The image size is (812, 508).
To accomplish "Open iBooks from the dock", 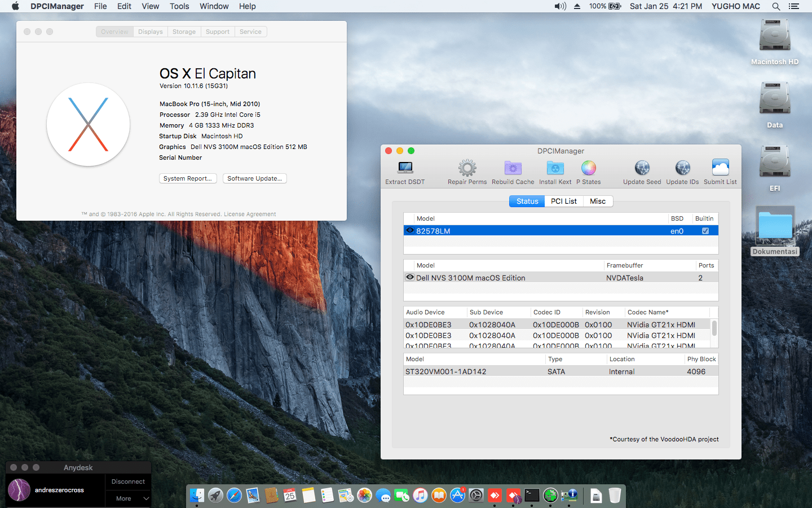I will [x=439, y=495].
